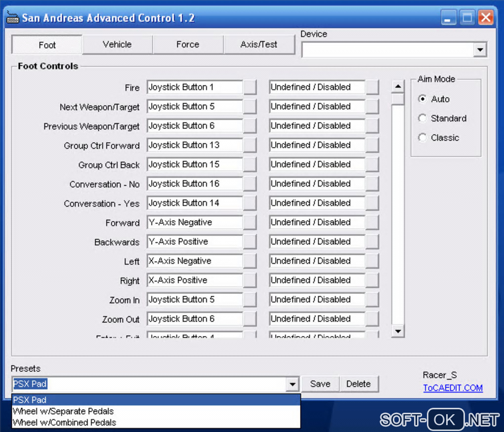
Task: Click Previous Weapon/Target secondary assign button
Action: point(372,125)
